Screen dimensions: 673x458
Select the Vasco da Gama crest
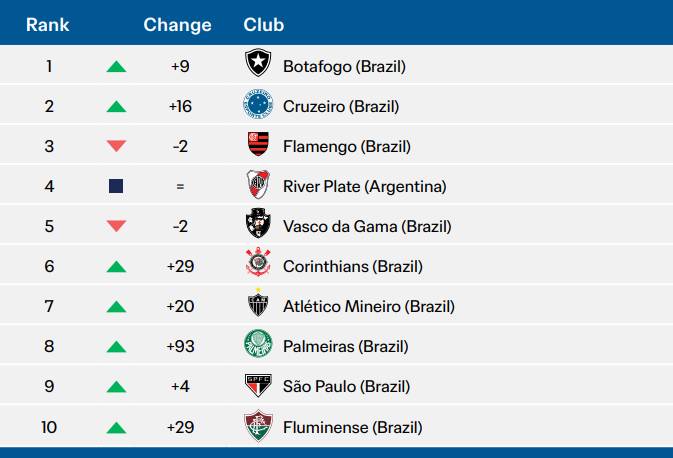pyautogui.click(x=258, y=226)
